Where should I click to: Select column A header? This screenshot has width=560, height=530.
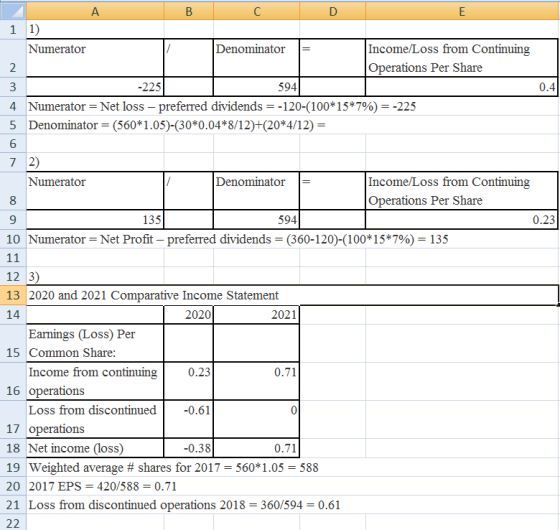(95, 11)
